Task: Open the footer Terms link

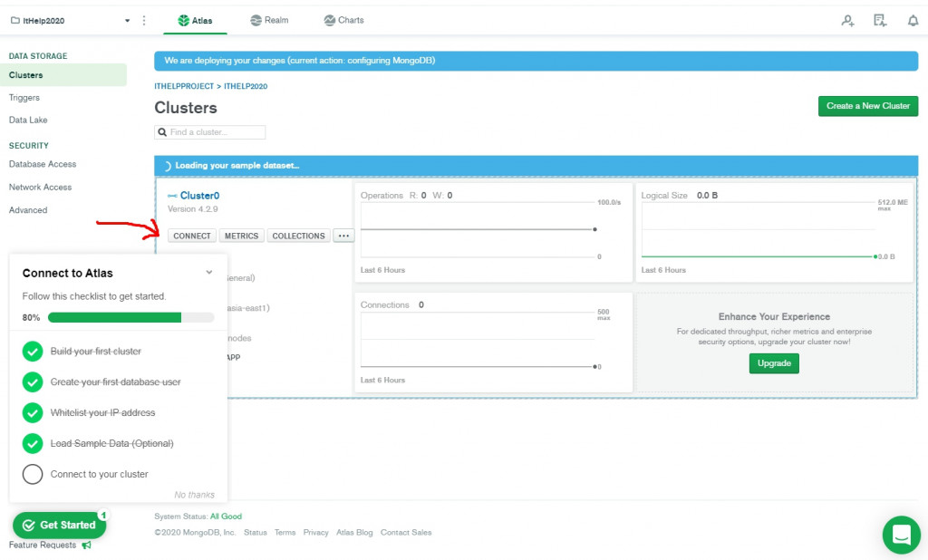Action: click(285, 533)
